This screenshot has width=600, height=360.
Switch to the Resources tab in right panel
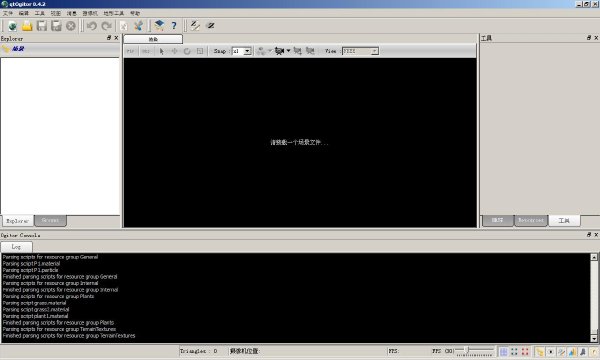pyautogui.click(x=531, y=220)
